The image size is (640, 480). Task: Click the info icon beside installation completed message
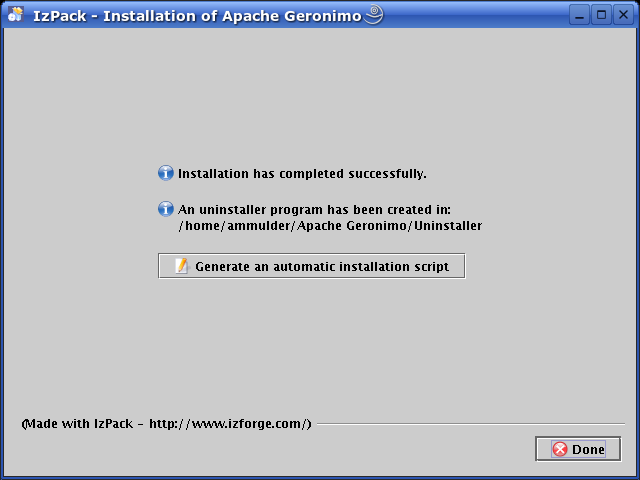(x=166, y=173)
